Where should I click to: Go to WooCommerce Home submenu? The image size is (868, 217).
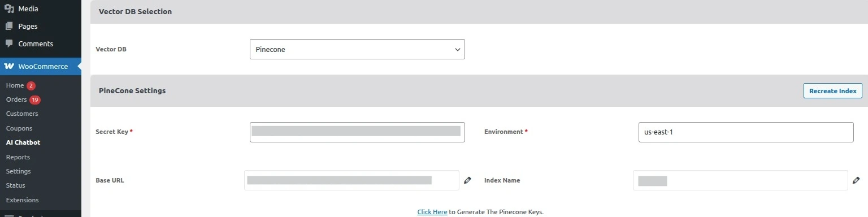15,85
